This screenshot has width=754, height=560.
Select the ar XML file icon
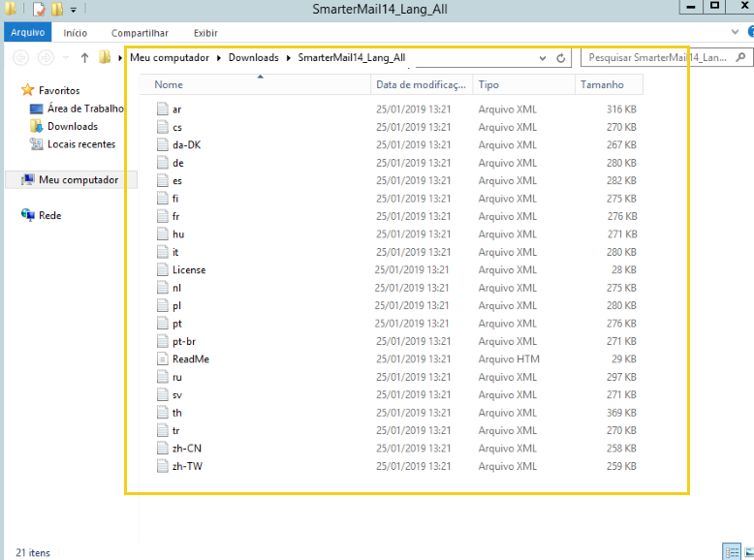tap(163, 109)
